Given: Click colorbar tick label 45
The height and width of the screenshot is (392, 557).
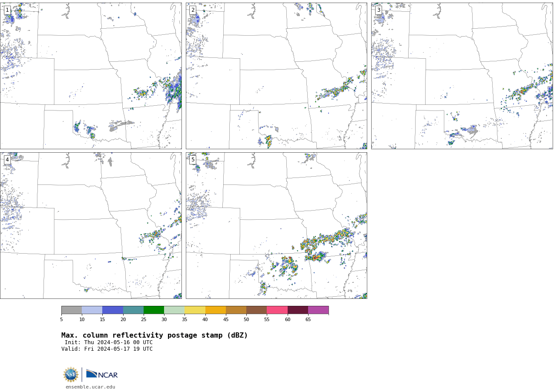Looking at the screenshot, I should point(226,320).
